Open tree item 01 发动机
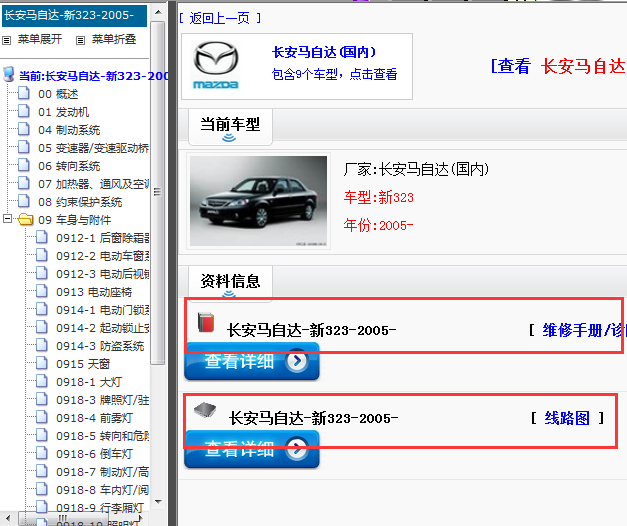The width and height of the screenshot is (627, 526). [64, 112]
